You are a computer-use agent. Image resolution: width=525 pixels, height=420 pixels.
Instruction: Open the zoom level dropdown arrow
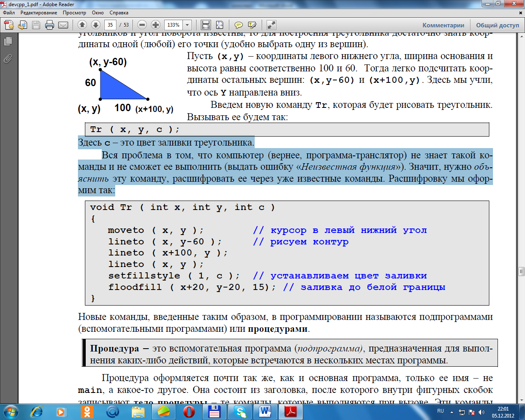(187, 25)
